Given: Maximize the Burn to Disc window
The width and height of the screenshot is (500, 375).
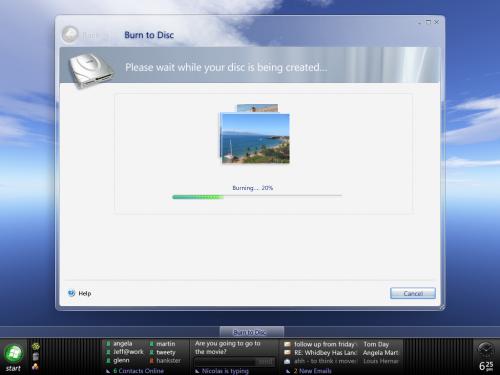Looking at the screenshot, I should [x=428, y=22].
